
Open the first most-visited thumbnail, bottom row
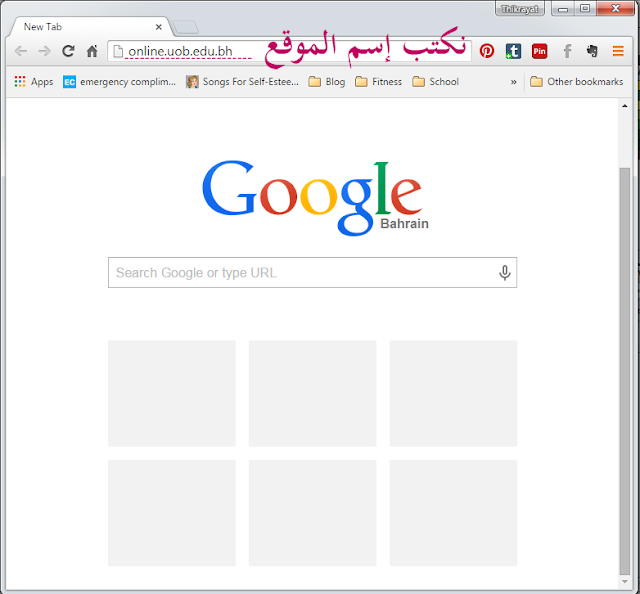pyautogui.click(x=172, y=513)
